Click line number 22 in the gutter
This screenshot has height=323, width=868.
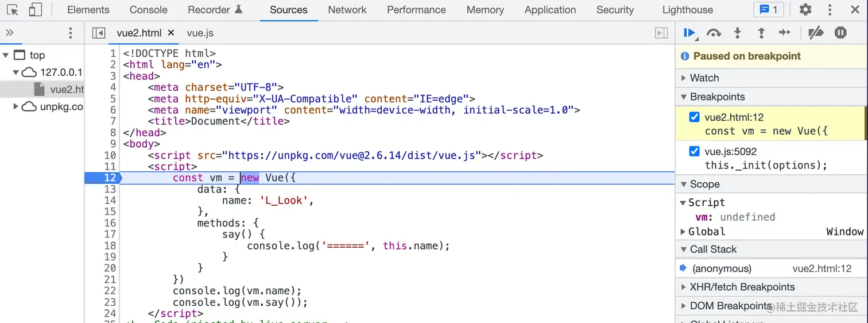[x=110, y=291]
